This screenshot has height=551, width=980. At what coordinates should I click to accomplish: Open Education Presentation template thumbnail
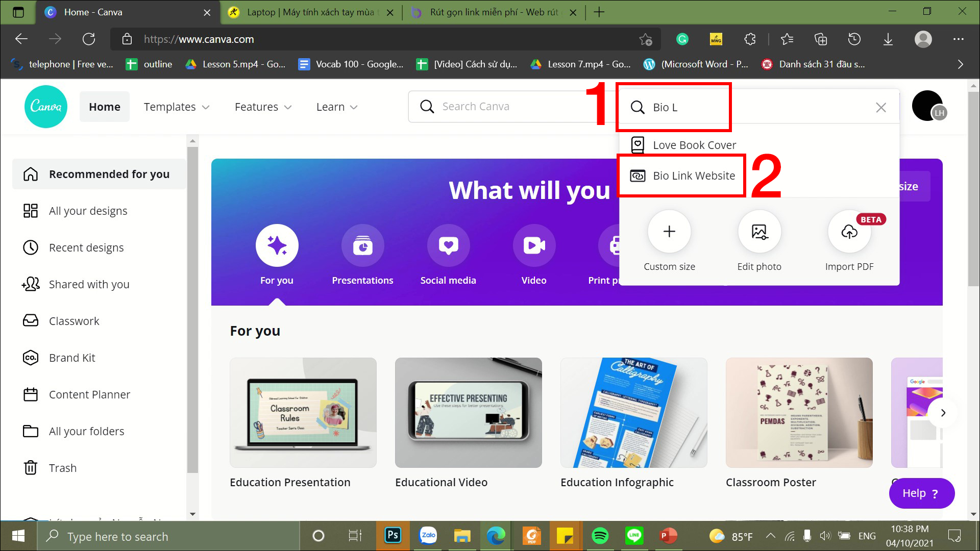[302, 412]
